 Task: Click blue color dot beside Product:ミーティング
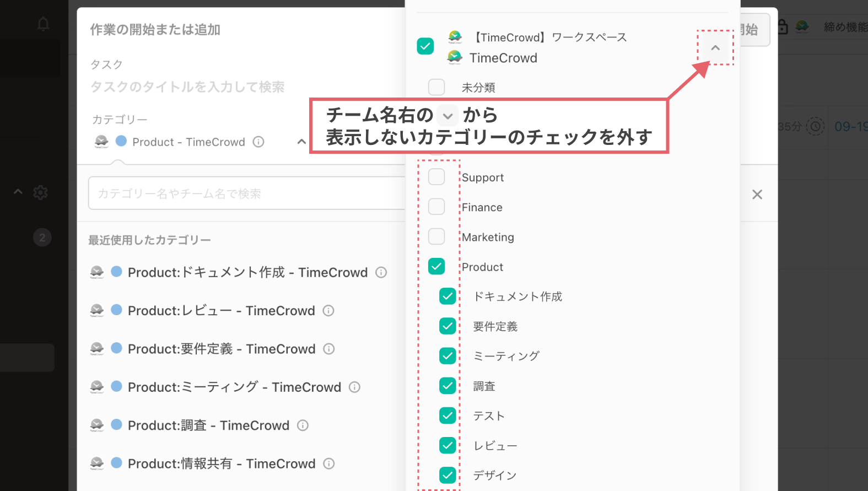116,386
